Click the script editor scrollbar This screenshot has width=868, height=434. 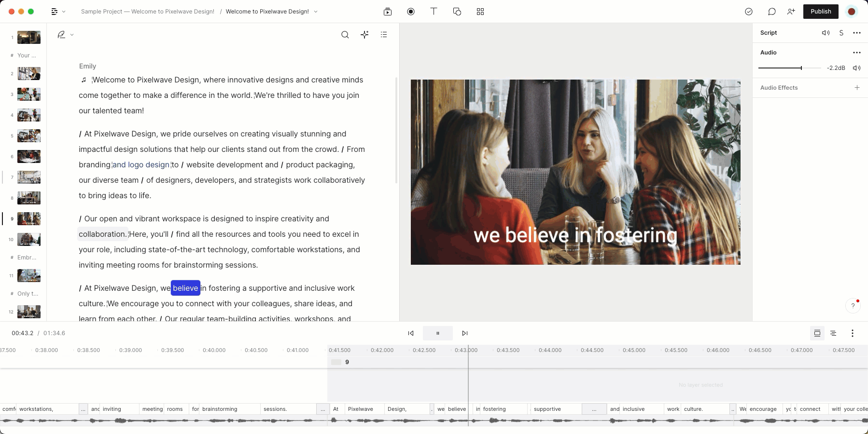(396, 130)
